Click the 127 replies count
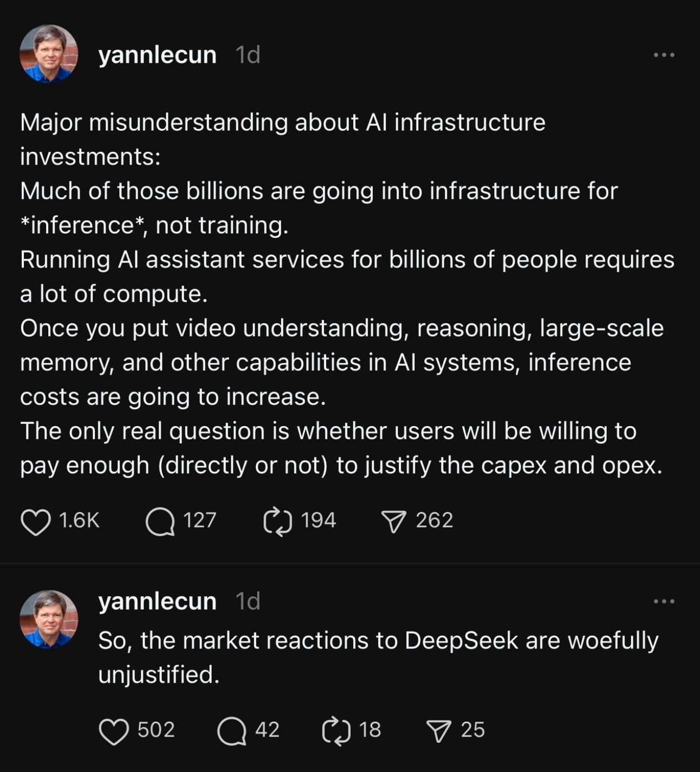The height and width of the screenshot is (772, 700). pos(200,520)
